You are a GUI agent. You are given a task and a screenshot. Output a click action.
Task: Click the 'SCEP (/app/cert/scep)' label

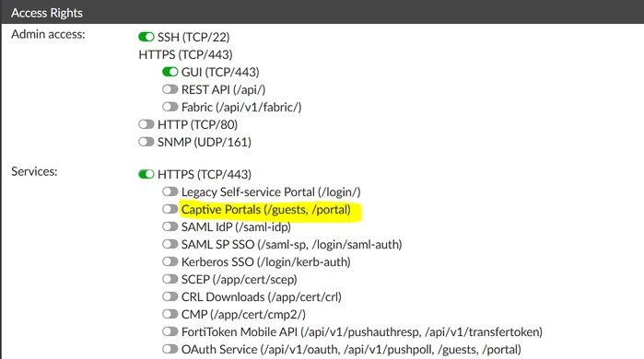point(240,280)
